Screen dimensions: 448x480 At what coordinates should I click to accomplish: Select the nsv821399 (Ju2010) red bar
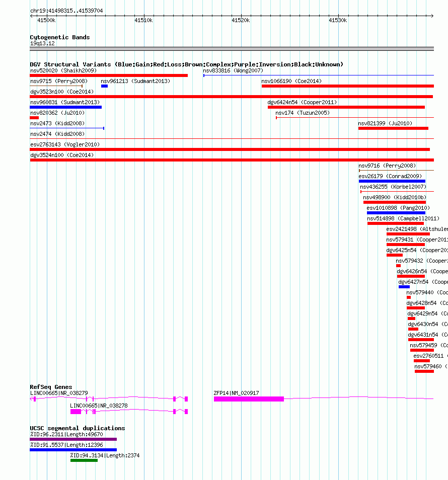pyautogui.click(x=393, y=128)
